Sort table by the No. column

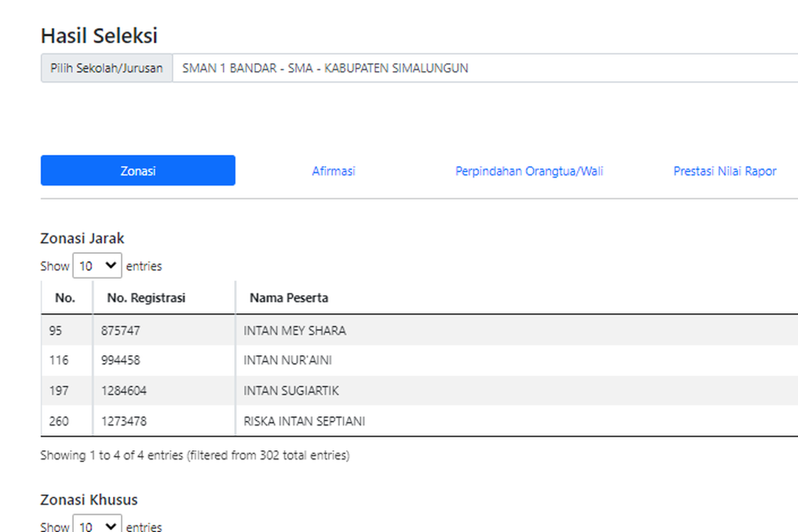(65, 298)
